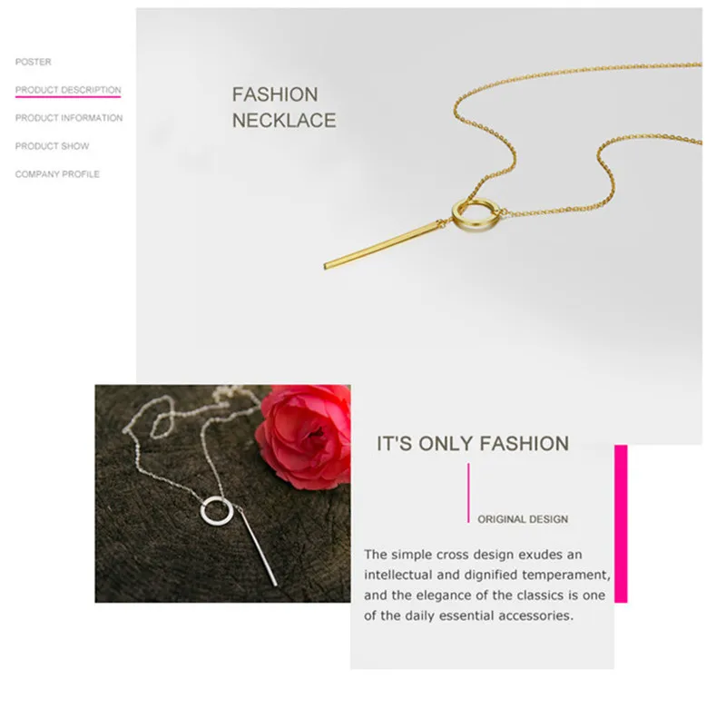Click the thin pink vertical divider line
This screenshot has width=726, height=728.
[x=468, y=493]
